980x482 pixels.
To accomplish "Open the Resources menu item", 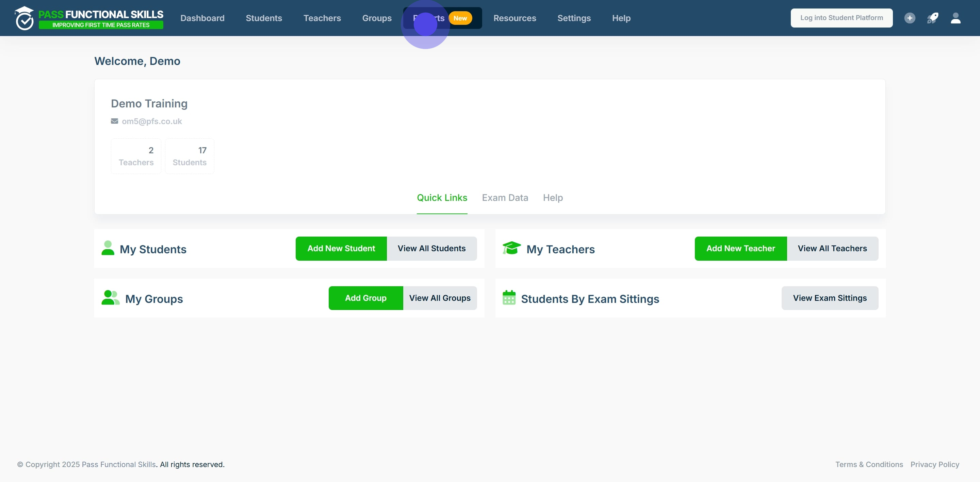I will coord(514,18).
